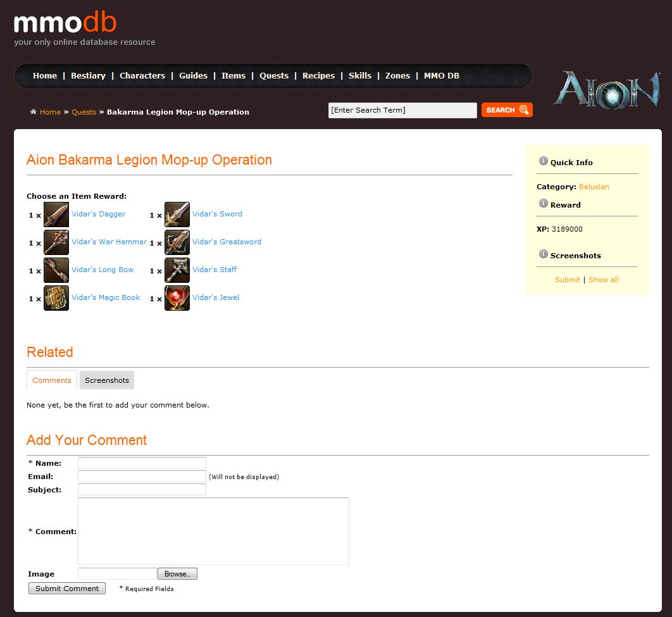Select the Vidar's Staff icon
This screenshot has height=617, width=672.
coord(177,270)
